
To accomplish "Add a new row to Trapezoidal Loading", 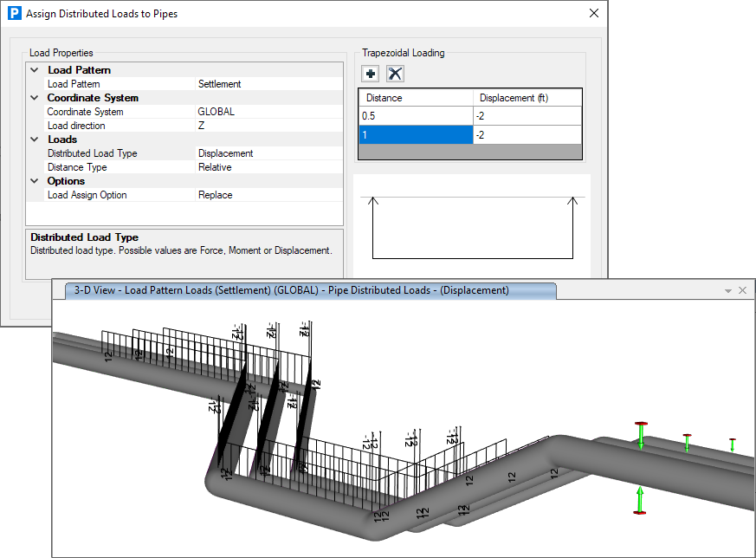I will pos(370,74).
